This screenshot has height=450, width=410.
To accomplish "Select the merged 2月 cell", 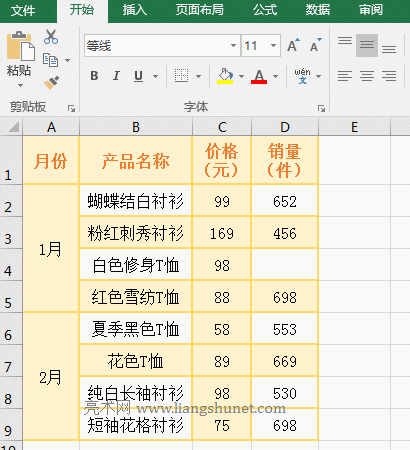I will tap(51, 377).
